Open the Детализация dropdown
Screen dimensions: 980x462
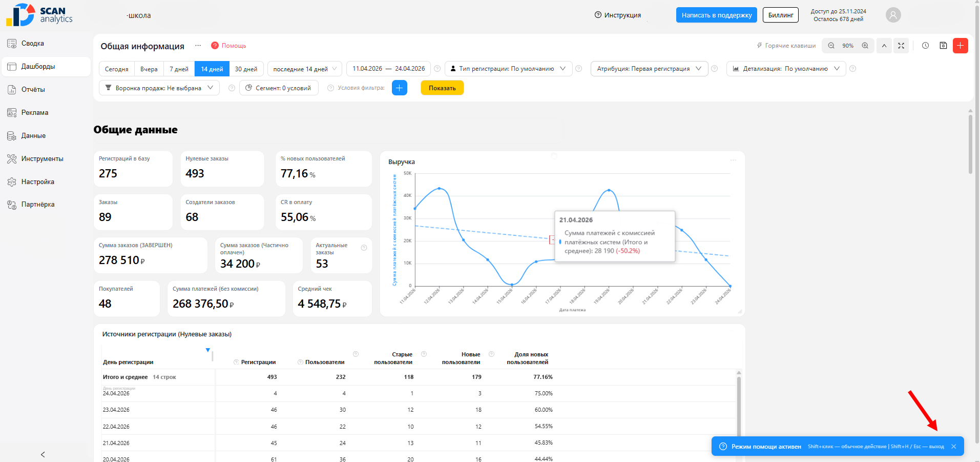tap(786, 69)
